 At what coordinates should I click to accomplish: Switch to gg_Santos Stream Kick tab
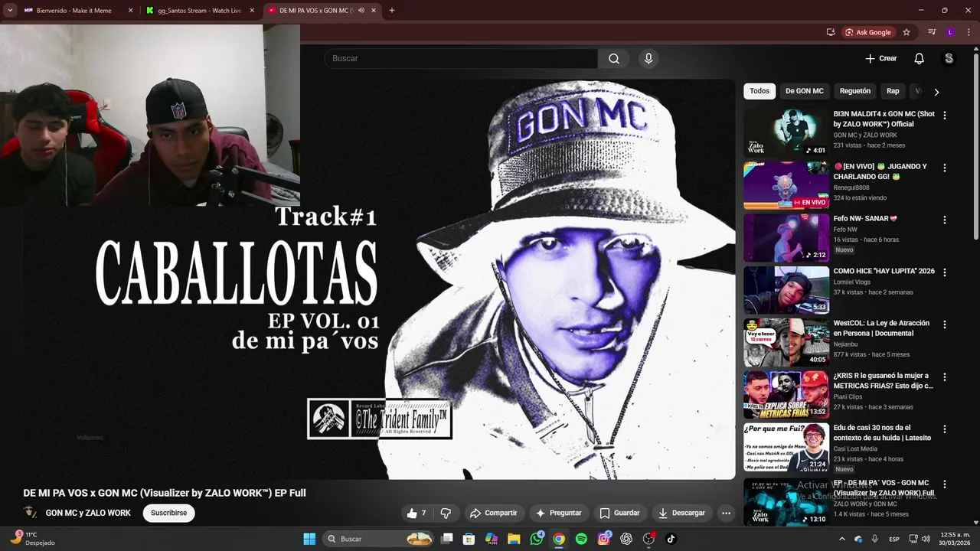(x=199, y=11)
